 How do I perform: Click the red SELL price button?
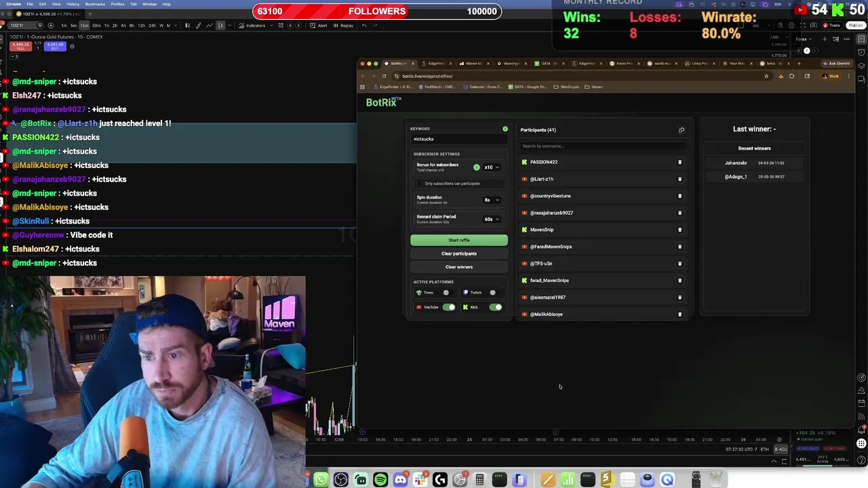(x=21, y=47)
